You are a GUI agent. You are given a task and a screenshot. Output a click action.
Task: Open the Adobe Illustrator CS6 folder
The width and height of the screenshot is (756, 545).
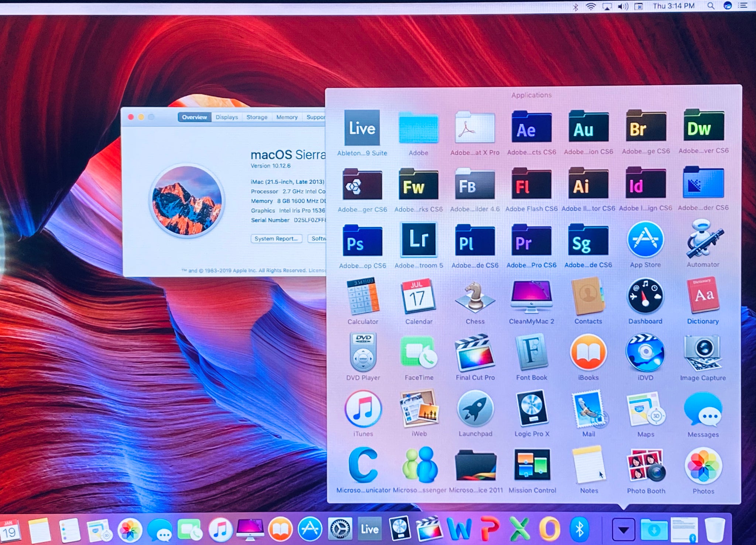point(588,183)
